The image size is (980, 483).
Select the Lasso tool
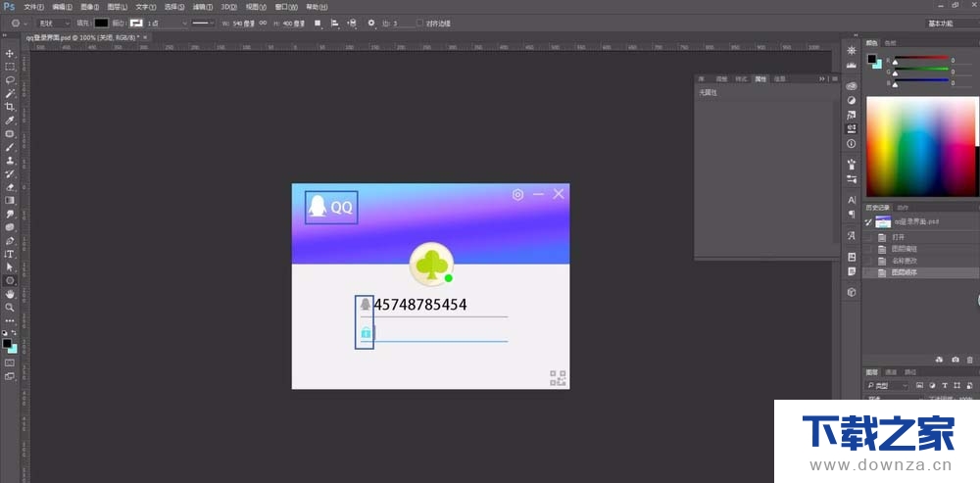pyautogui.click(x=10, y=80)
